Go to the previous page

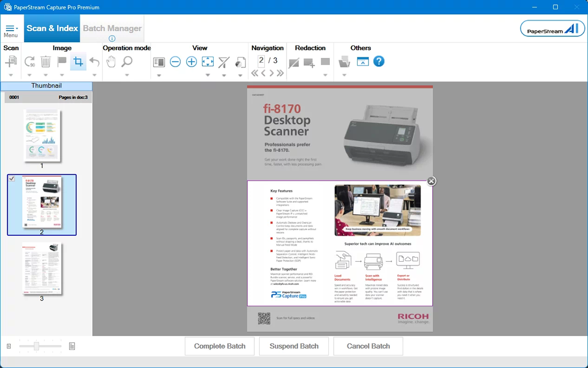[263, 73]
